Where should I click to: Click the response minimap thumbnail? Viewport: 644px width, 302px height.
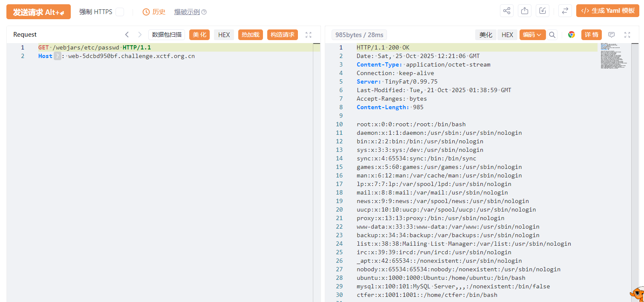[614, 55]
